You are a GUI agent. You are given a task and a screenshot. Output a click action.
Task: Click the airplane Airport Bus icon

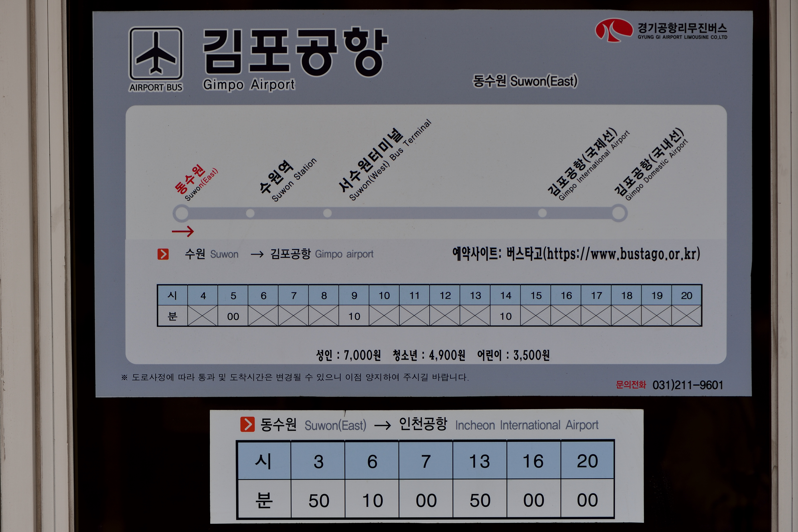pos(156,53)
